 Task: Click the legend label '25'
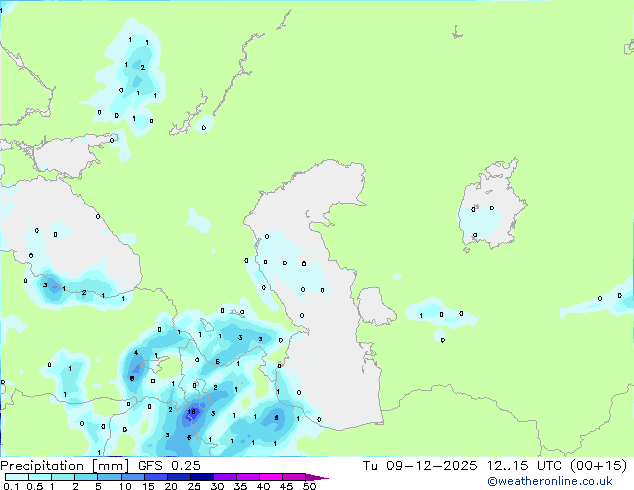pyautogui.click(x=194, y=486)
